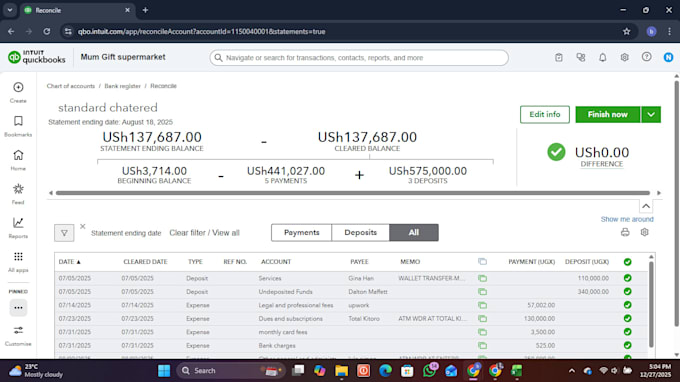Toggle cleared checkmark for Bank charges row

point(628,346)
